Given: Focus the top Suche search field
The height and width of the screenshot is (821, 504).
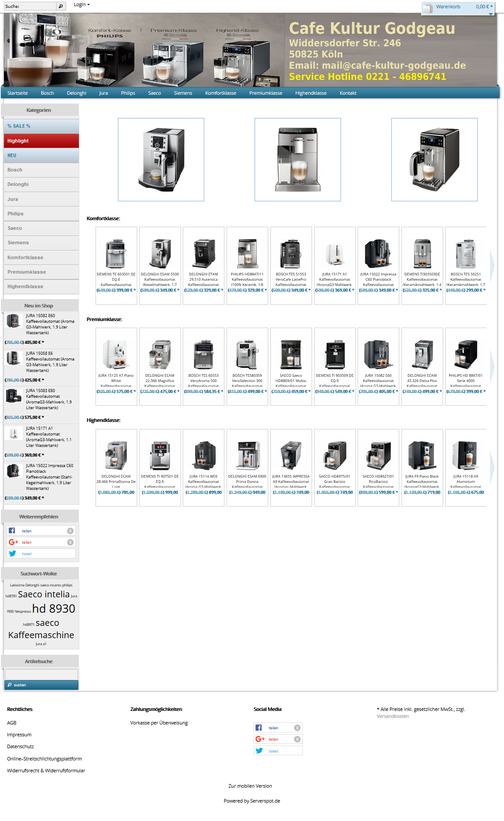Looking at the screenshot, I should click(30, 6).
